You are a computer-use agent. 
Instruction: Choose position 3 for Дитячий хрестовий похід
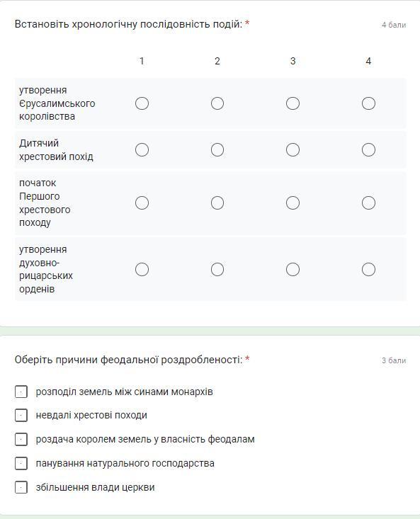(293, 149)
